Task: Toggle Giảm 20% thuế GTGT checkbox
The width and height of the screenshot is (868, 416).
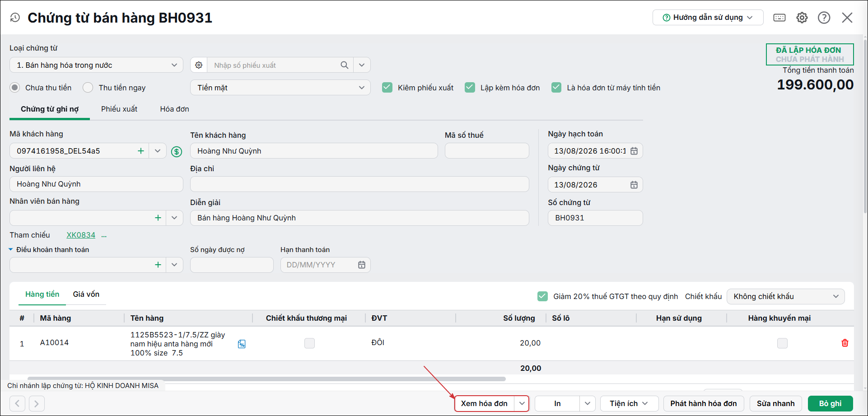Action: (x=543, y=296)
